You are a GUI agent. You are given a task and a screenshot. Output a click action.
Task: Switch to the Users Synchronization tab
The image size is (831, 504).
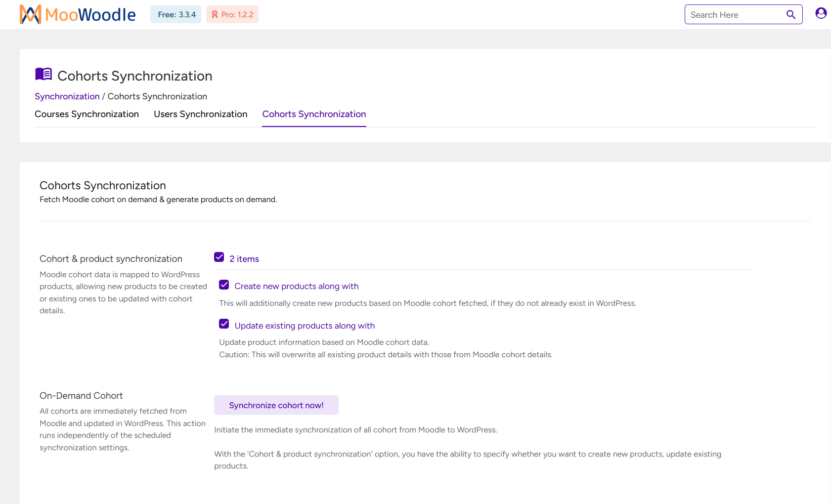[200, 114]
